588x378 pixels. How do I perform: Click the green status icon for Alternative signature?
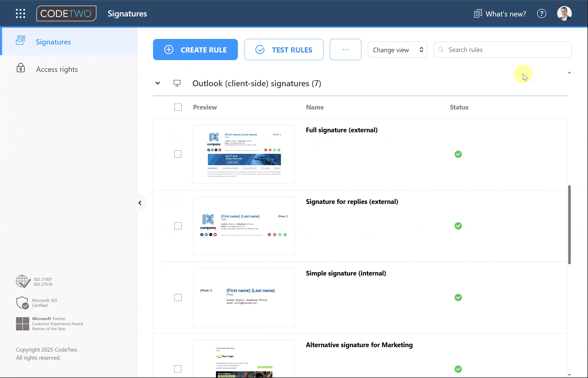458,369
